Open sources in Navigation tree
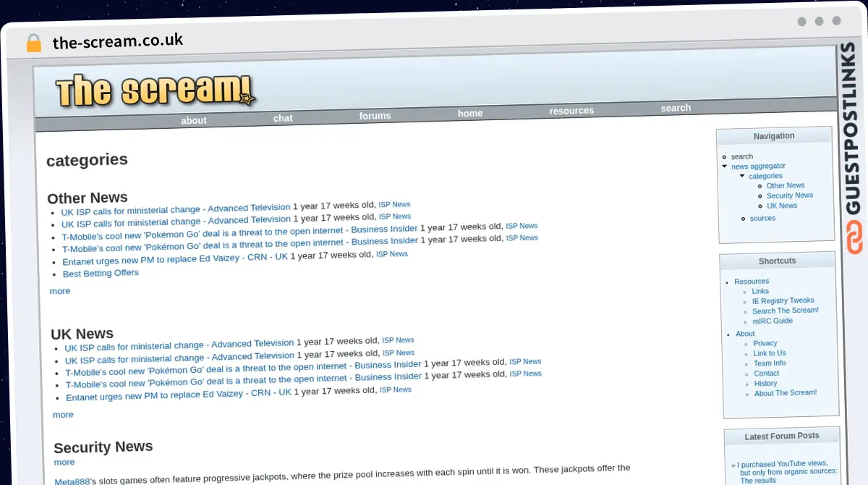This screenshot has width=868, height=485. click(762, 218)
